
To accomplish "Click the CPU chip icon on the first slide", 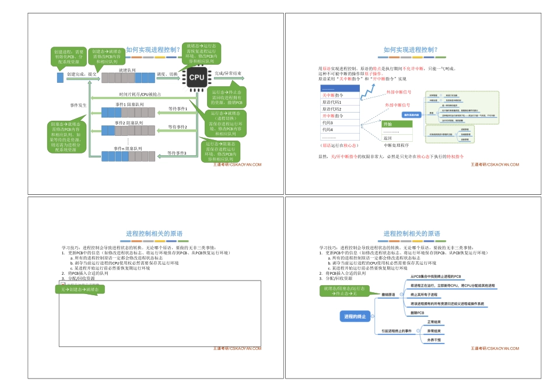I will [x=196, y=78].
